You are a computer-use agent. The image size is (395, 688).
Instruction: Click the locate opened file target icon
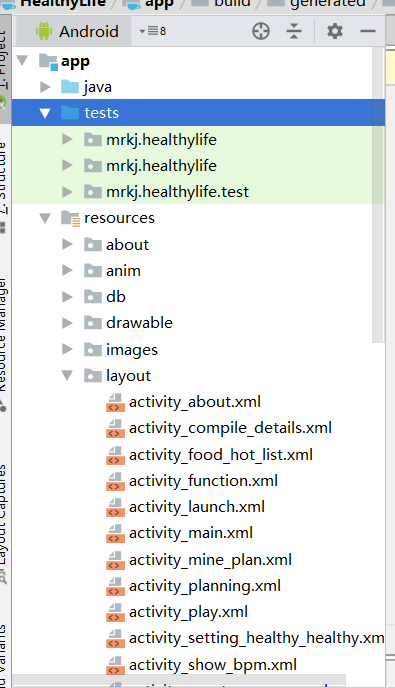click(261, 31)
